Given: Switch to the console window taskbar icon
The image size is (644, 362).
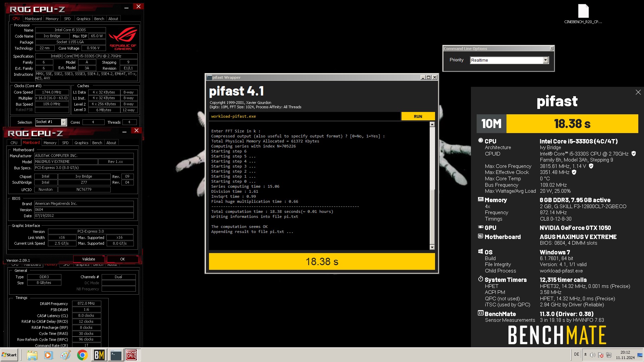Looking at the screenshot, I should (x=116, y=355).
